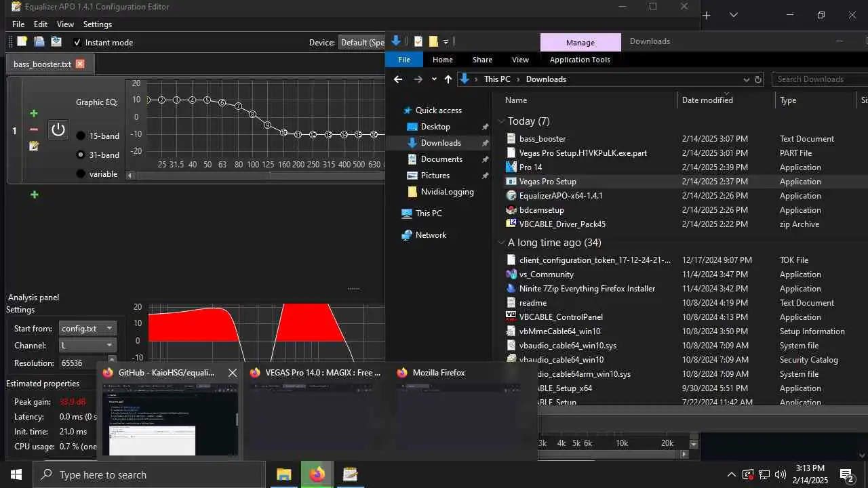Close the GitHub Firefox thumbnail preview
868x488 pixels.
[233, 373]
